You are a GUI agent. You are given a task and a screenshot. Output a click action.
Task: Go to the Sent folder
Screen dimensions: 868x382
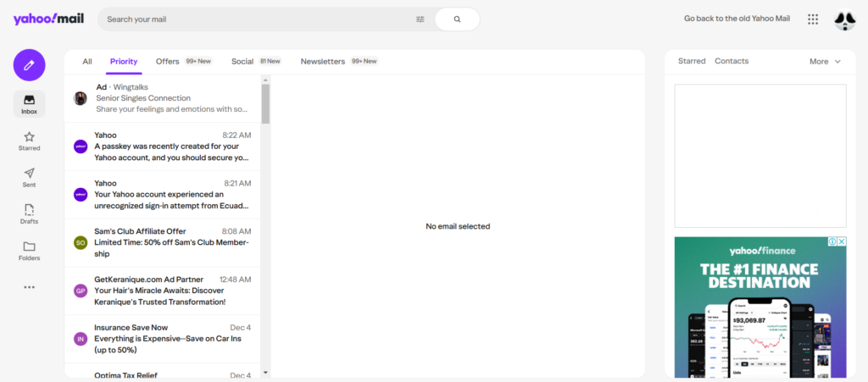click(30, 177)
